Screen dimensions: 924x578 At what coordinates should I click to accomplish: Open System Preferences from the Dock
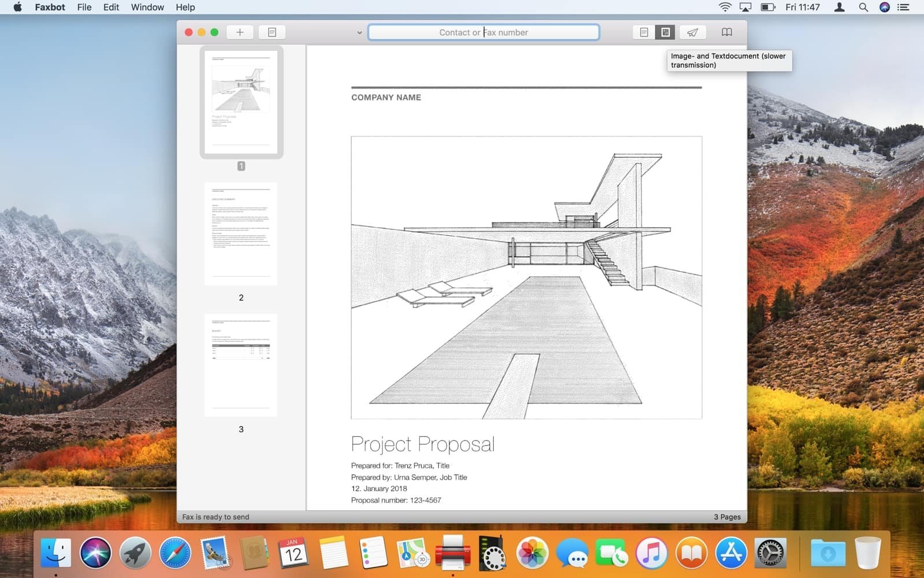point(771,553)
